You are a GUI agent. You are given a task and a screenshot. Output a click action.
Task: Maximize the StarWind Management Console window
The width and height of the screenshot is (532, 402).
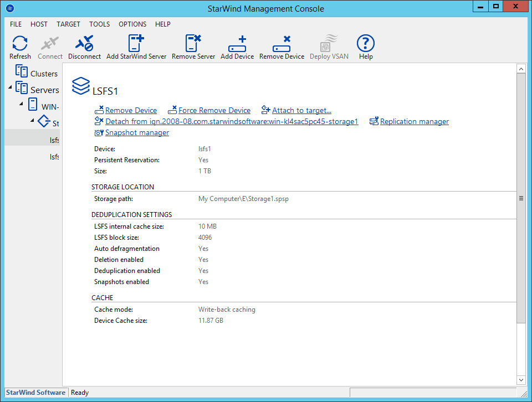click(495, 7)
